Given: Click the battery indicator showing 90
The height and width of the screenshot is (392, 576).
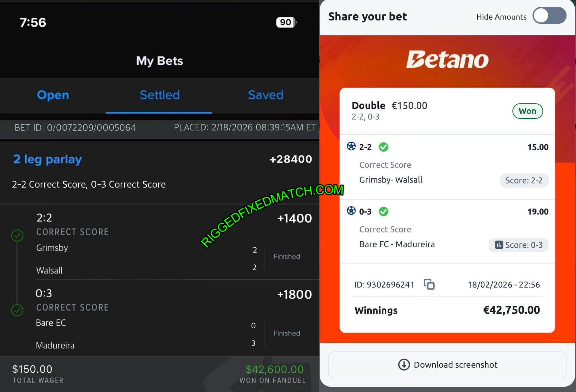Looking at the screenshot, I should point(286,22).
